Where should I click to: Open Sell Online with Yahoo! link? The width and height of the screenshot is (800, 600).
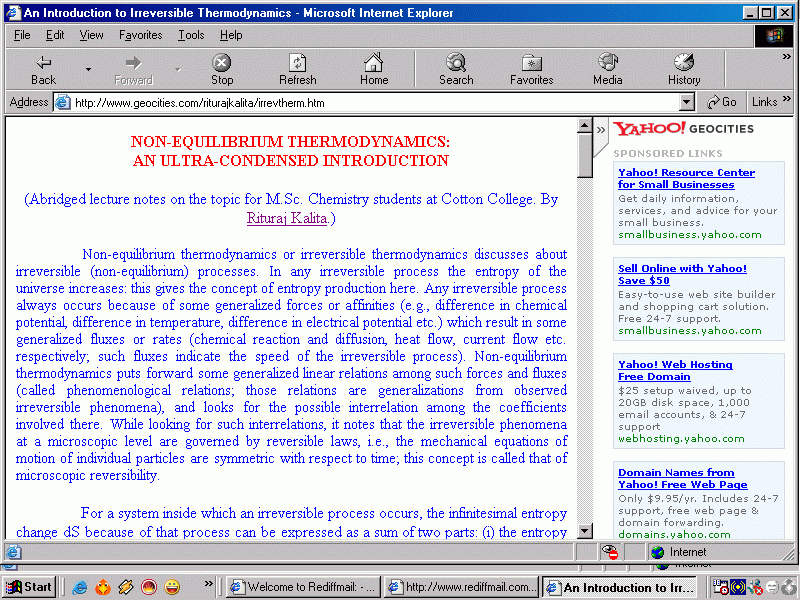[682, 274]
